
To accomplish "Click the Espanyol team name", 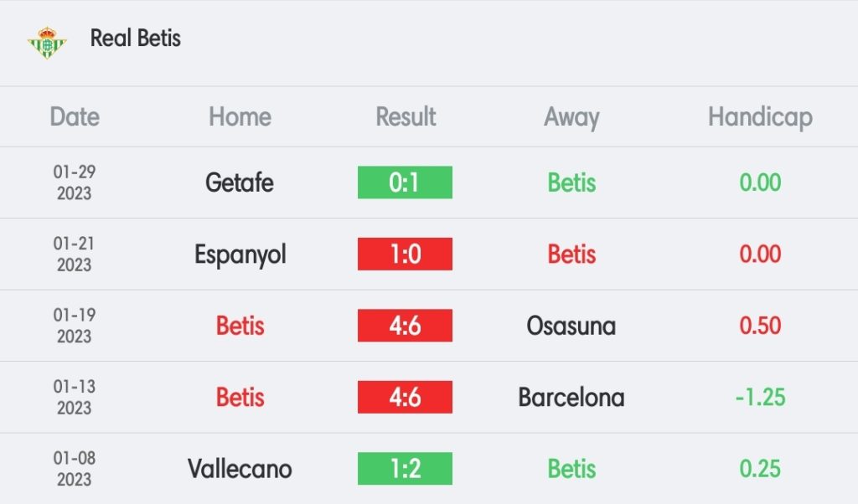I will click(240, 255).
